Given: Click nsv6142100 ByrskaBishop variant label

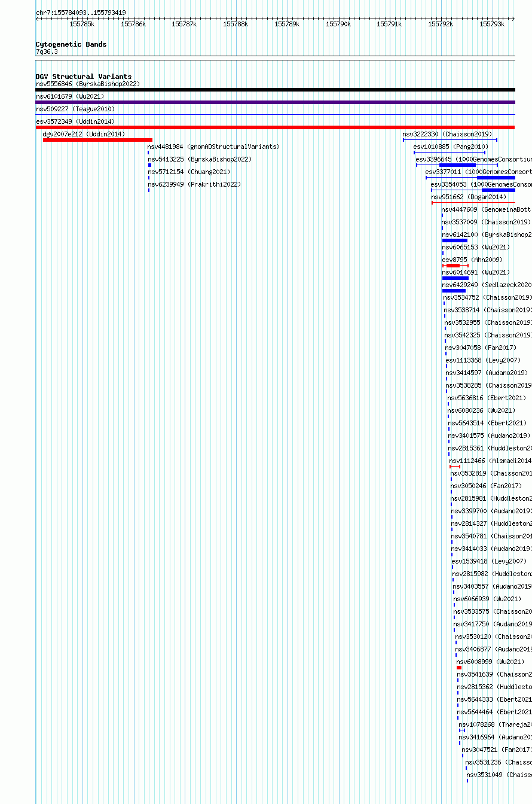Looking at the screenshot, I should pyautogui.click(x=487, y=234).
